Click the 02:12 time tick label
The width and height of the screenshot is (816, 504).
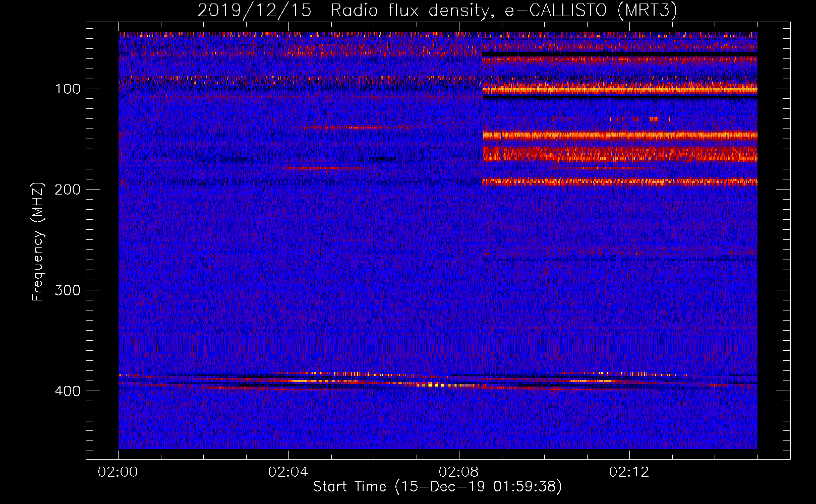pos(629,472)
